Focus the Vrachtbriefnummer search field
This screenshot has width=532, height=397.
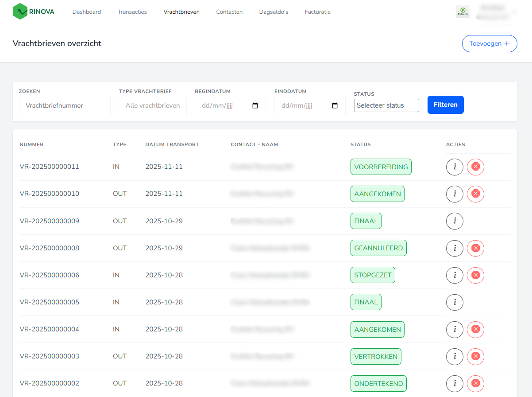65,105
